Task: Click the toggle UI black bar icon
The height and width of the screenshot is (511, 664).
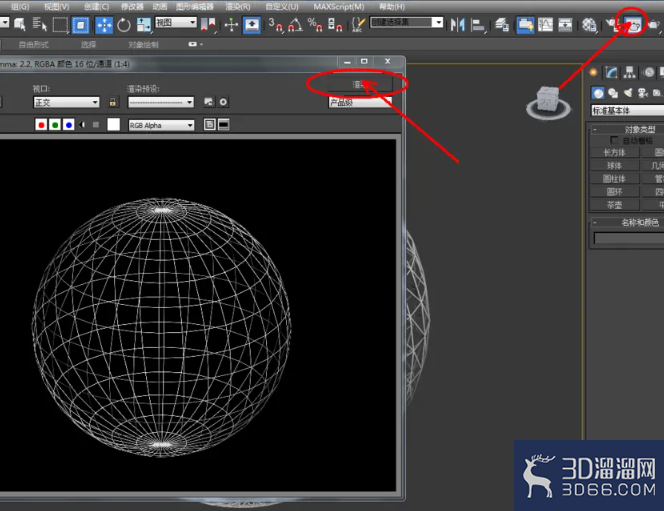Action: click(x=224, y=124)
